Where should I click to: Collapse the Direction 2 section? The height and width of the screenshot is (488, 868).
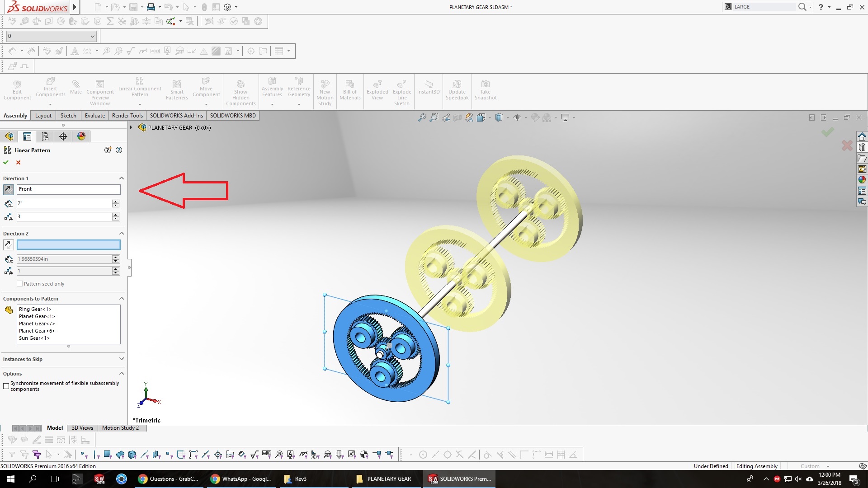point(121,234)
